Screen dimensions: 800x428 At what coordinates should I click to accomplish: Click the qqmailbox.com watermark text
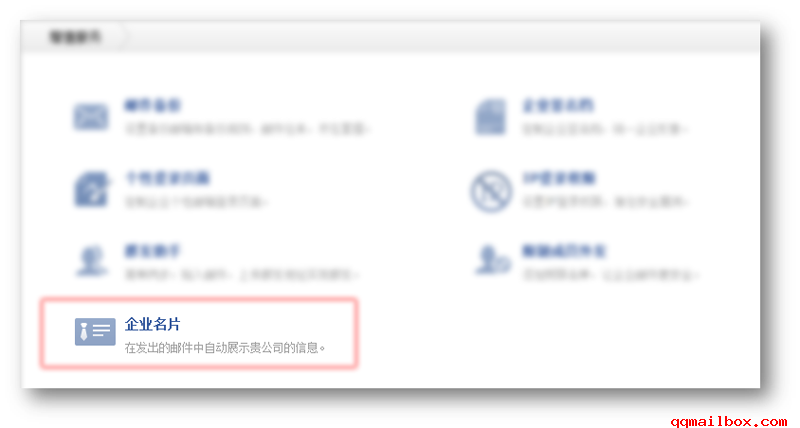[729, 421]
